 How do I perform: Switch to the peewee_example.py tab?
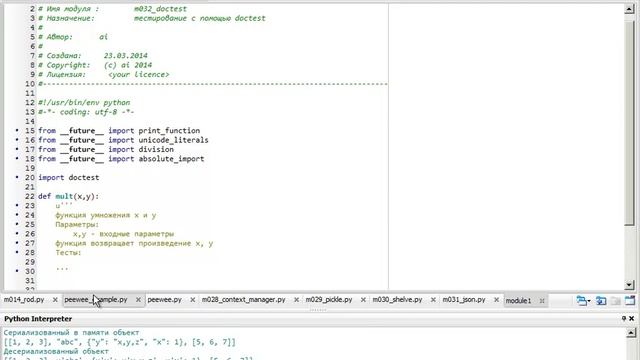(96, 300)
